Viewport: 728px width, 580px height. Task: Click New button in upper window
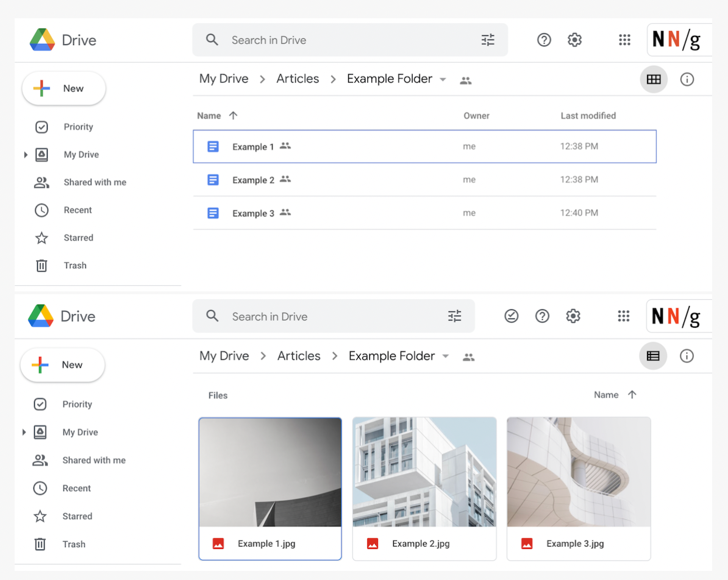pos(63,88)
